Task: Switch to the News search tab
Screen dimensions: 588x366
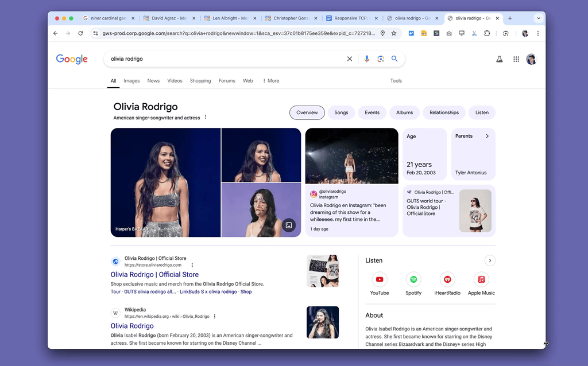Action: click(153, 80)
